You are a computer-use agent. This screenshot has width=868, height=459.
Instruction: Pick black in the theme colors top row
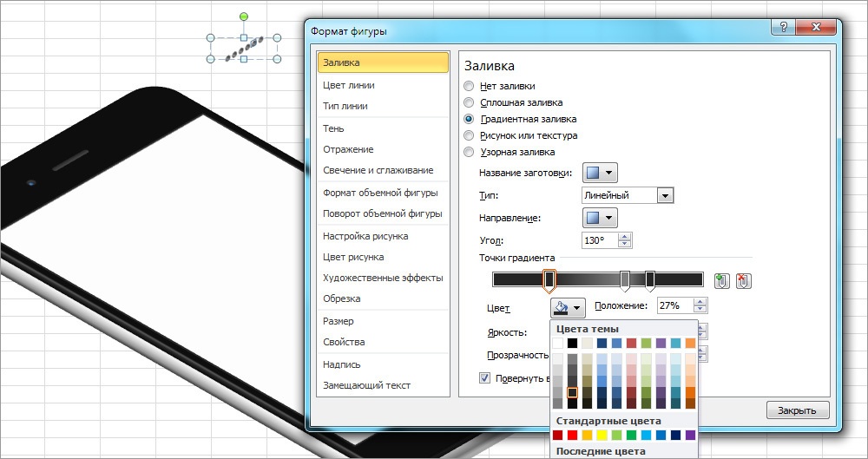[572, 343]
